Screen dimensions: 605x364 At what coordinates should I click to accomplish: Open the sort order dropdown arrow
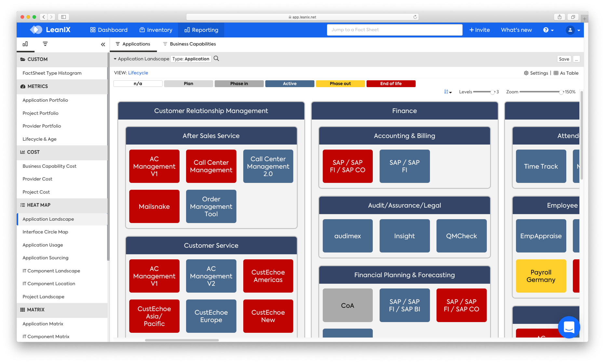click(451, 92)
